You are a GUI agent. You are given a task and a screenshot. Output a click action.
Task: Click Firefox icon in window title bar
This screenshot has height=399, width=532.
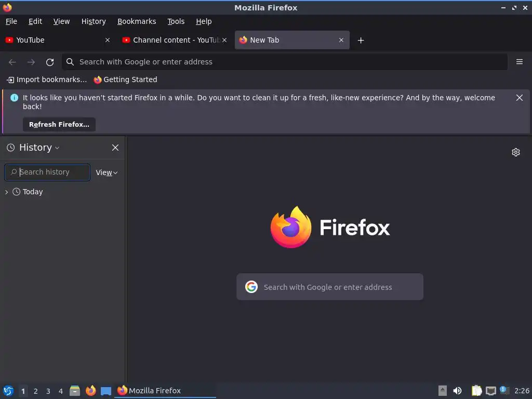[x=7, y=7]
